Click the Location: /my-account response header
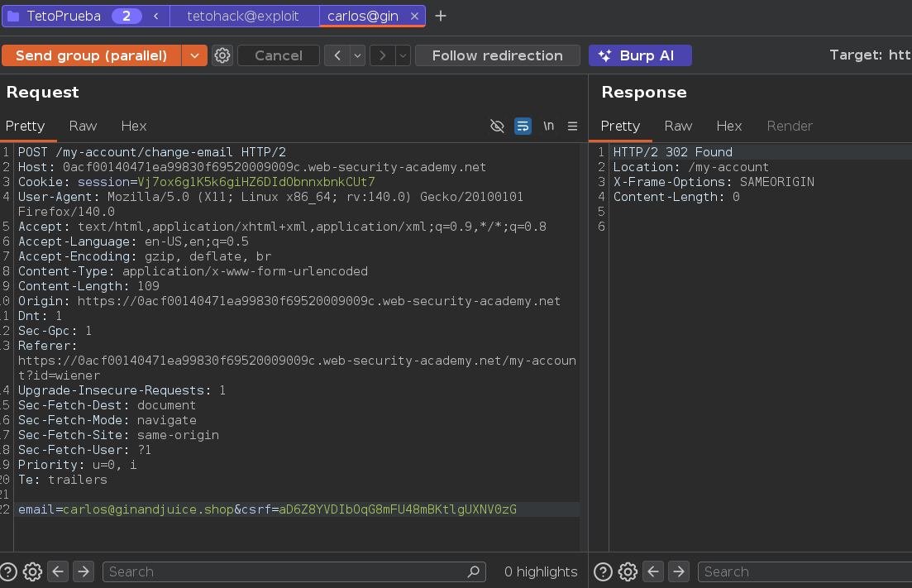Viewport: 912px width, 588px height. 691,168
